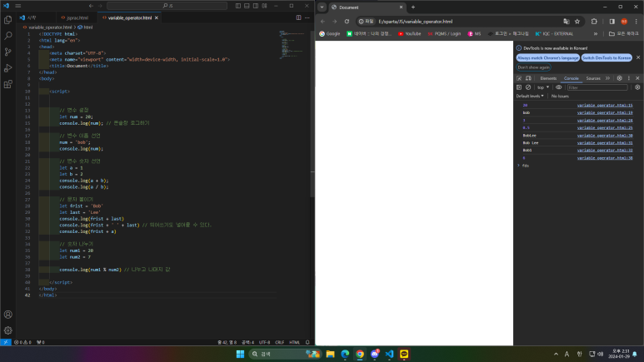Open the Run and Debug view

click(7, 68)
